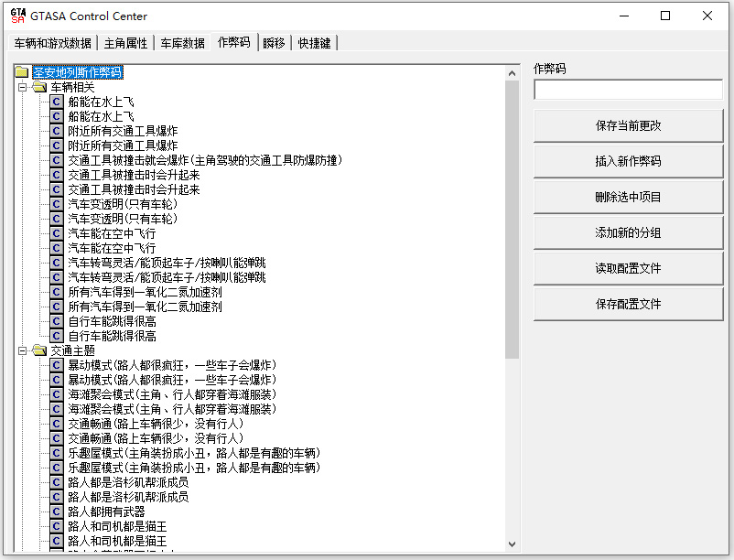
Task: Switch to the 快捷键 tab
Action: tap(314, 43)
